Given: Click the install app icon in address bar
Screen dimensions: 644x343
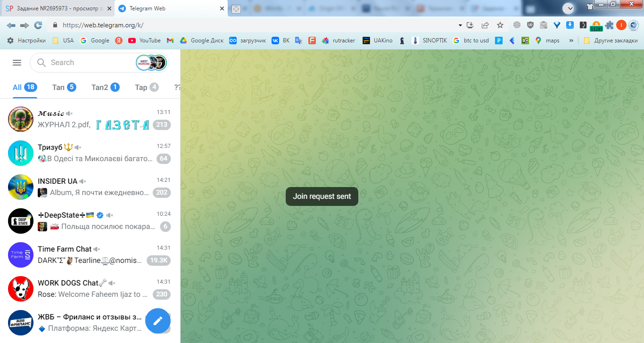Looking at the screenshot, I should coord(470,25).
